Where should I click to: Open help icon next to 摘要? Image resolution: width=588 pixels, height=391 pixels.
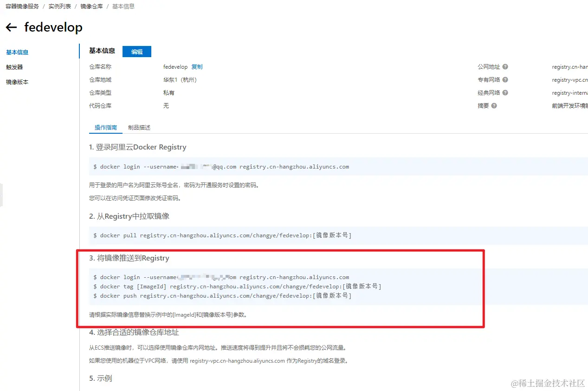click(494, 106)
